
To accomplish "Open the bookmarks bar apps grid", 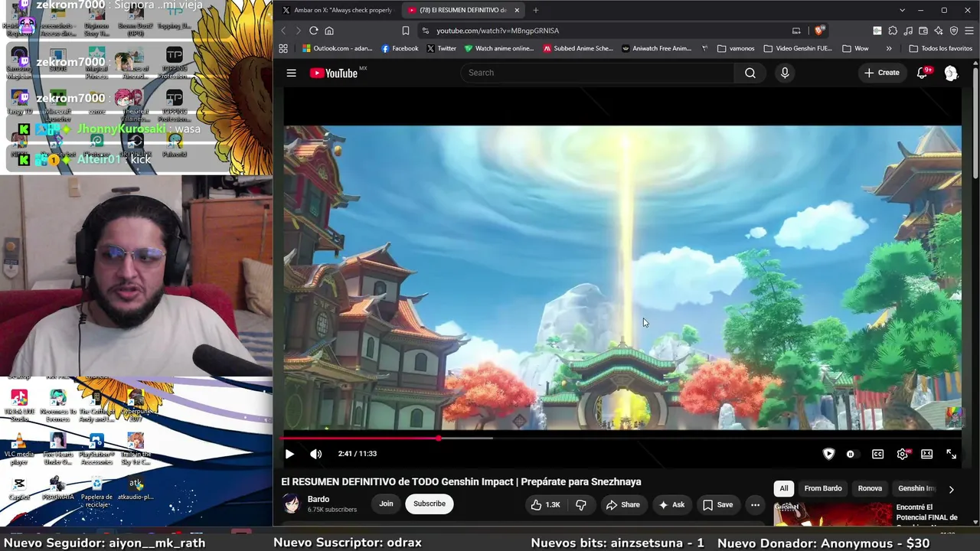I will [x=283, y=48].
